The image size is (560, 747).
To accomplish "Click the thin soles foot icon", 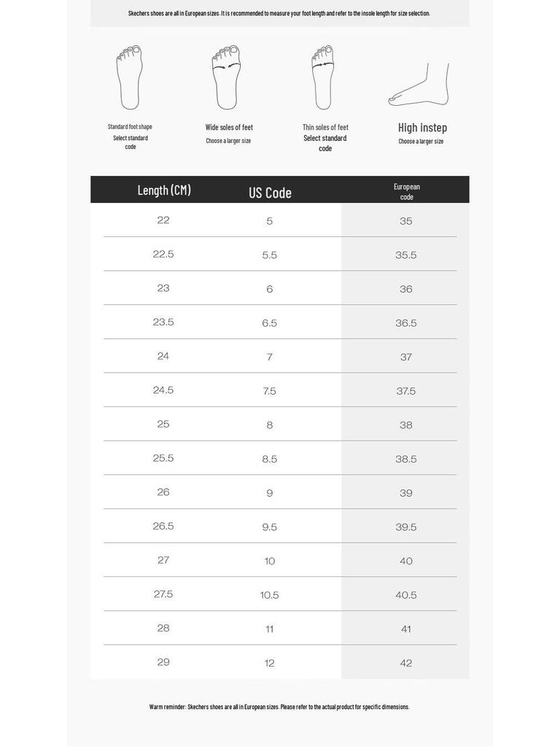I will (323, 77).
